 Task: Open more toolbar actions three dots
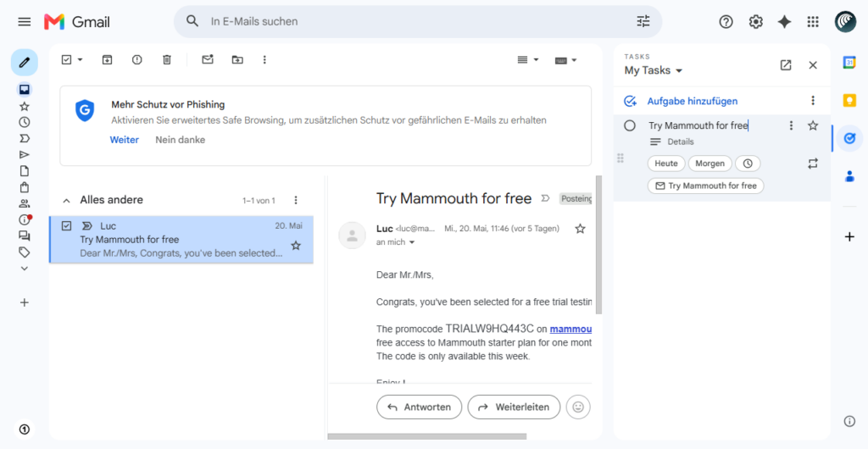[x=264, y=59]
